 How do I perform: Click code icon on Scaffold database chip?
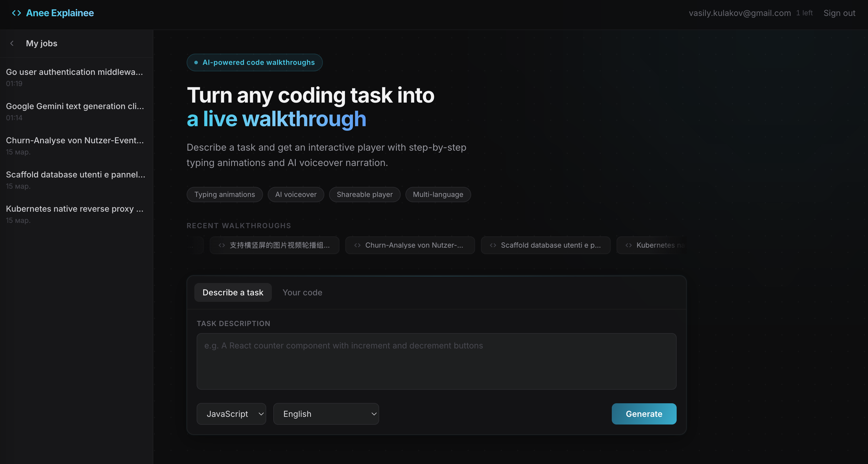pos(493,245)
